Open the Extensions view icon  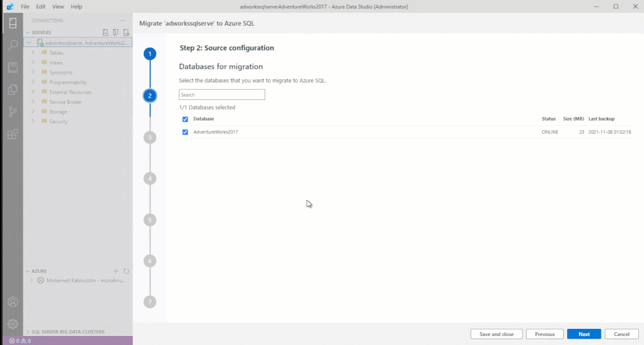(13, 134)
